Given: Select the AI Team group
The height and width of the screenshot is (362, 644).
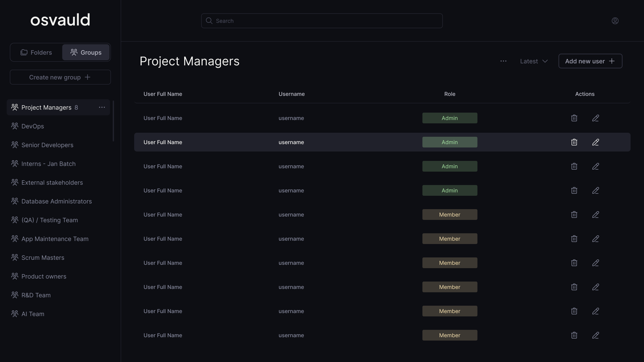Looking at the screenshot, I should coord(58,314).
